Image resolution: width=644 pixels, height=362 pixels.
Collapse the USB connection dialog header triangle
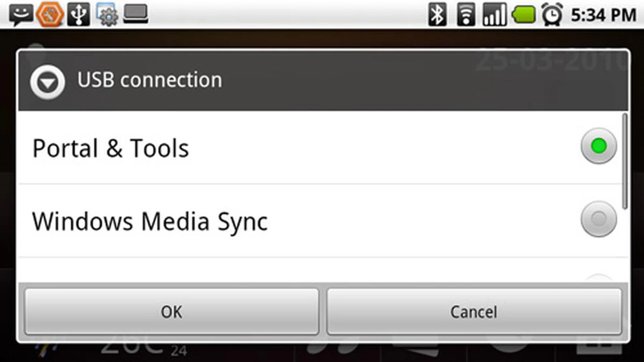(47, 82)
